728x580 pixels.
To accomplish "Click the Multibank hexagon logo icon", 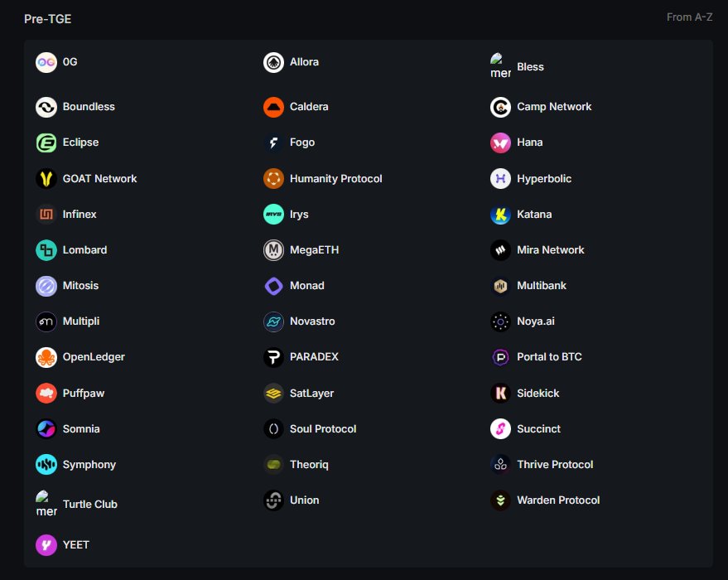I will pos(500,286).
